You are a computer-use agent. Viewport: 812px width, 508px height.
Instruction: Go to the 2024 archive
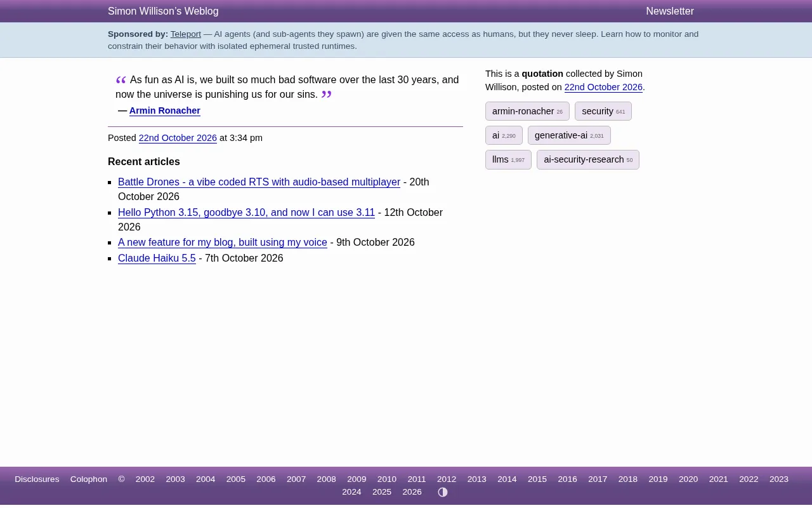(351, 492)
